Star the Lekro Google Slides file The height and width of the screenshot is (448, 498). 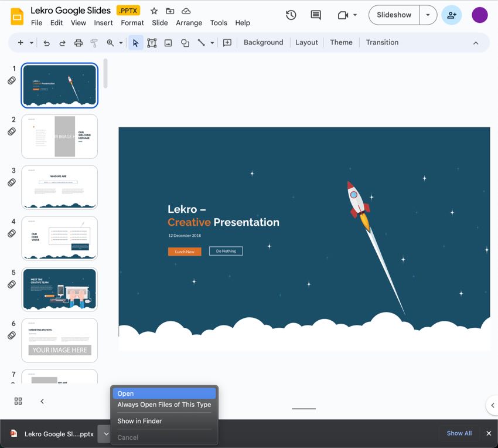click(154, 11)
